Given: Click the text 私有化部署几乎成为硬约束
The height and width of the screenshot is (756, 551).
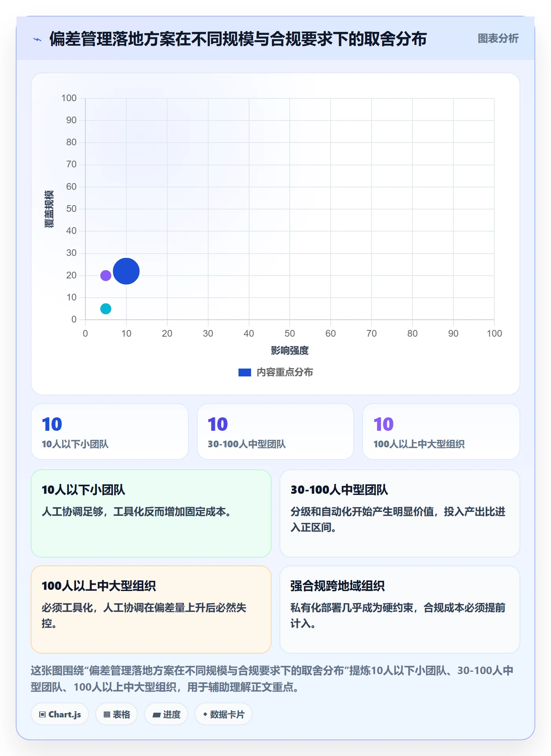Looking at the screenshot, I should 352,608.
